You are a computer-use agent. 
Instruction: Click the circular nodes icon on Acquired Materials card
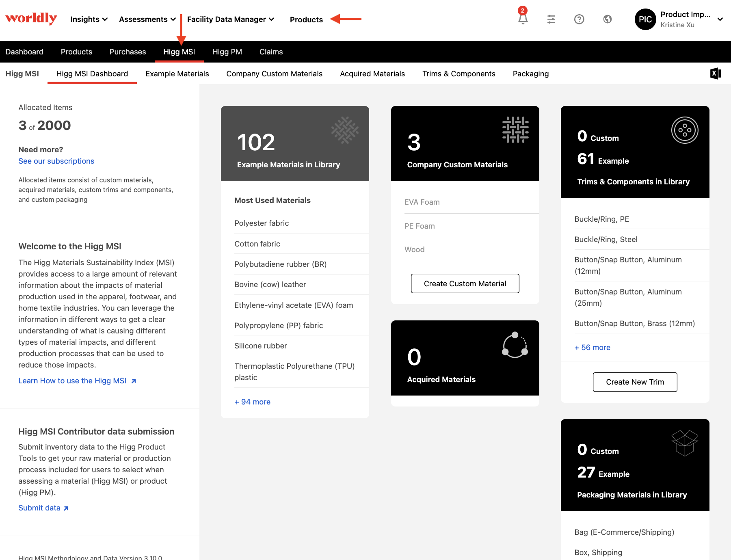click(x=515, y=345)
